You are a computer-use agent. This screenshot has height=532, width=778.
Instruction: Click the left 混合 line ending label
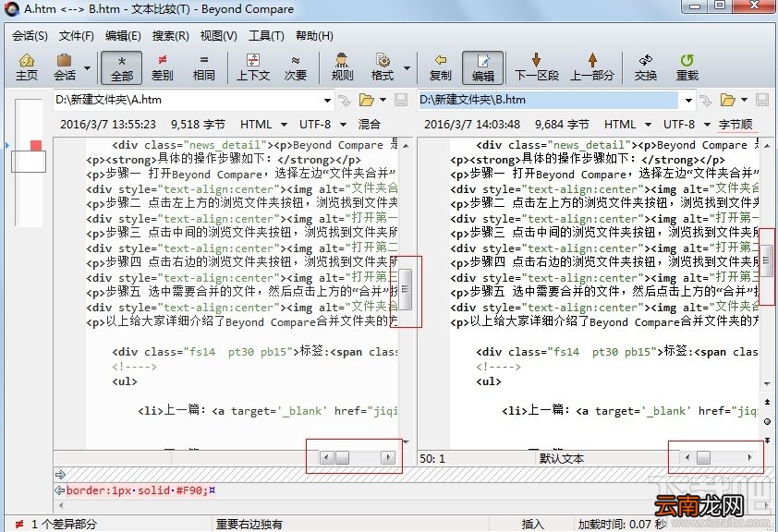coord(369,124)
